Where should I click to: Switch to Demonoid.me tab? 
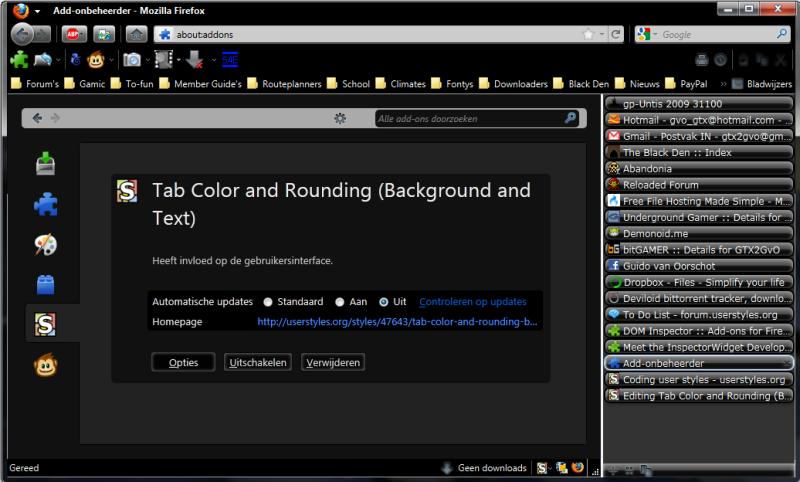coord(699,234)
